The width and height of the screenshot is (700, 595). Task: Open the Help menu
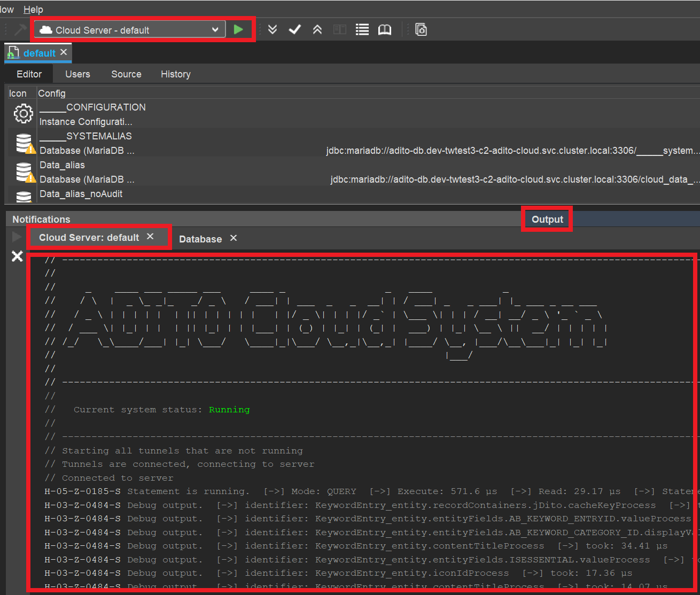[x=33, y=10]
